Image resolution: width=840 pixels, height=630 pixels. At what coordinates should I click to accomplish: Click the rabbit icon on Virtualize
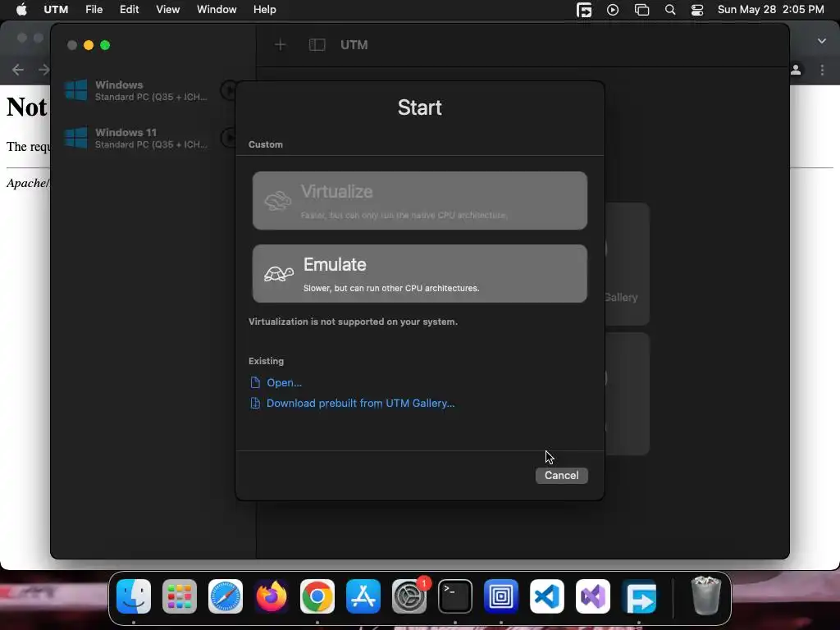278,201
